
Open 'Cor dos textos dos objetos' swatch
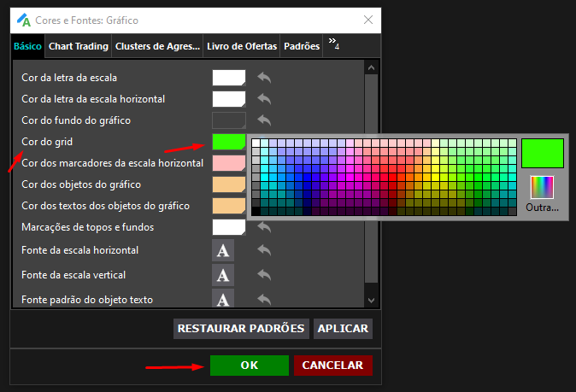tap(229, 206)
